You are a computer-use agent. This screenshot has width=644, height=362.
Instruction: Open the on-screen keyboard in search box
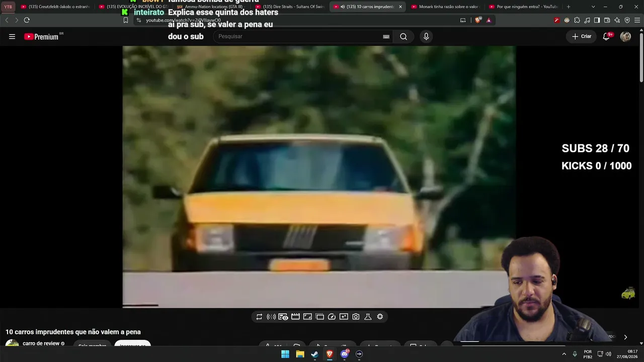pos(386,37)
